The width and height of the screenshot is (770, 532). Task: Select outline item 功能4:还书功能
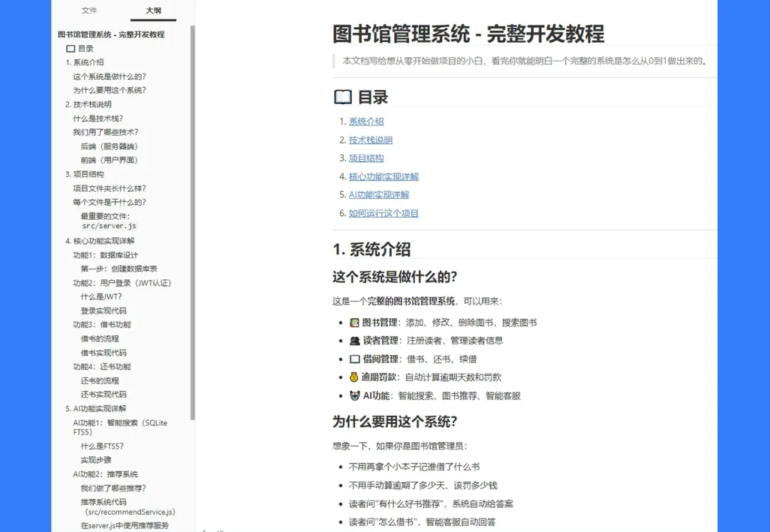tap(102, 367)
